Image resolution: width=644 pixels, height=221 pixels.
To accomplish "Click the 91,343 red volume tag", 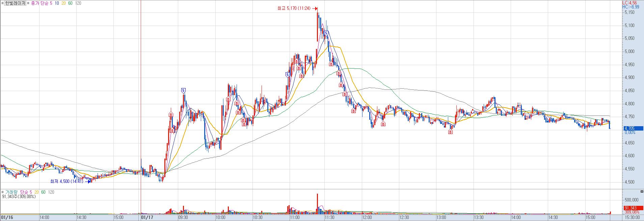I will pos(633,208).
